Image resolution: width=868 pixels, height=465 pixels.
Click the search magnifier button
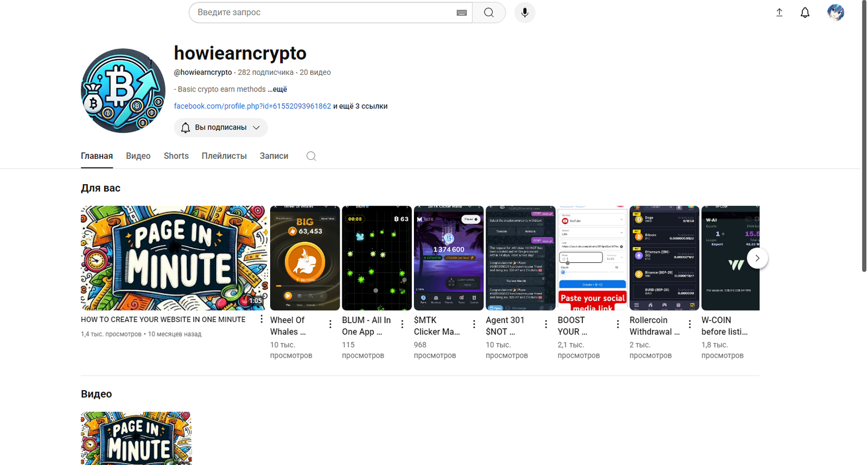click(489, 12)
